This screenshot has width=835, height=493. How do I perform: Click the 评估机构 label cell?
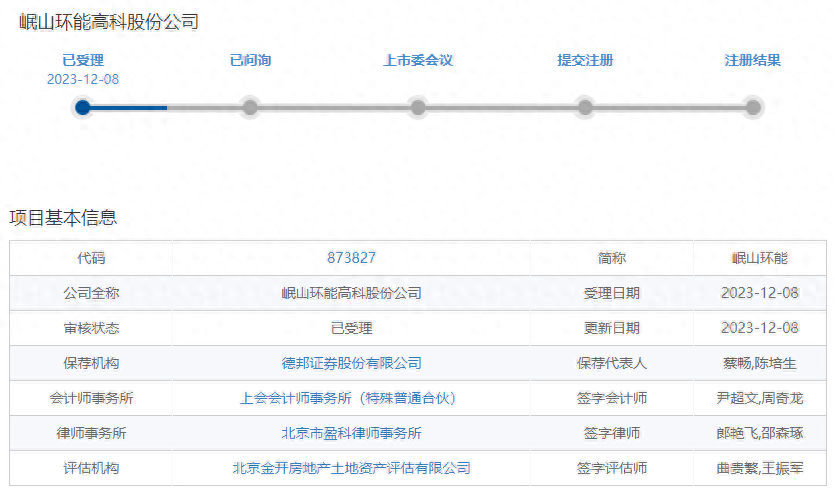tap(91, 469)
